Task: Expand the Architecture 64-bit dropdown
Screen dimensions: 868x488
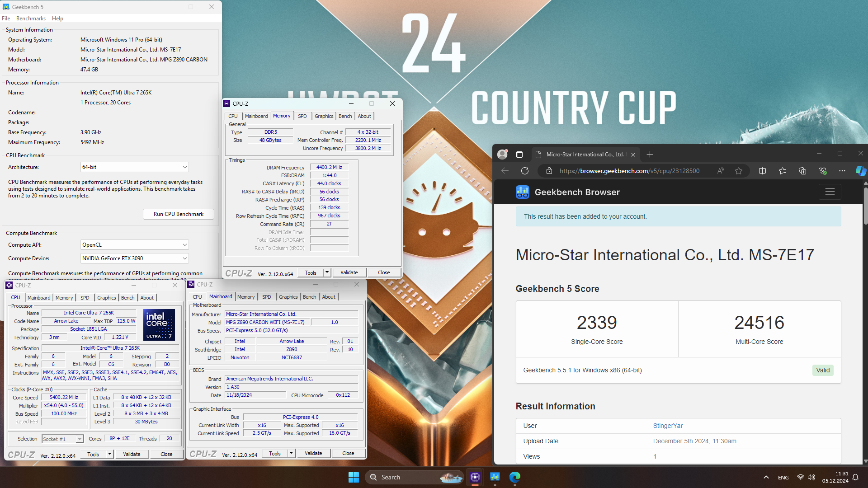Action: point(134,167)
